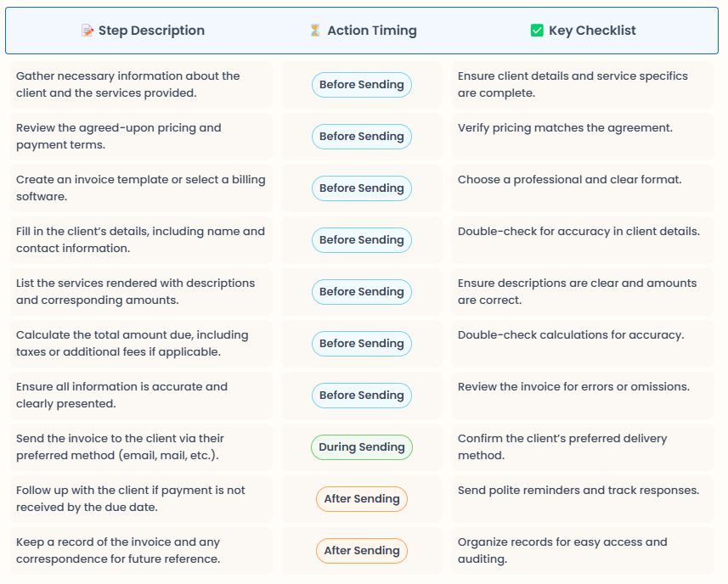Select the 'Verify pricing matches the agreement' cell
The image size is (728, 584).
click(x=583, y=137)
